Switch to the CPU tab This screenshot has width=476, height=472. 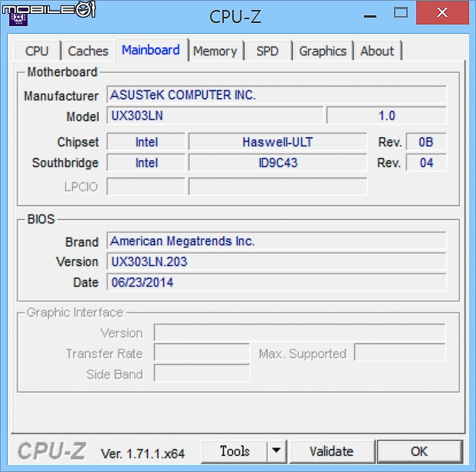coord(38,51)
